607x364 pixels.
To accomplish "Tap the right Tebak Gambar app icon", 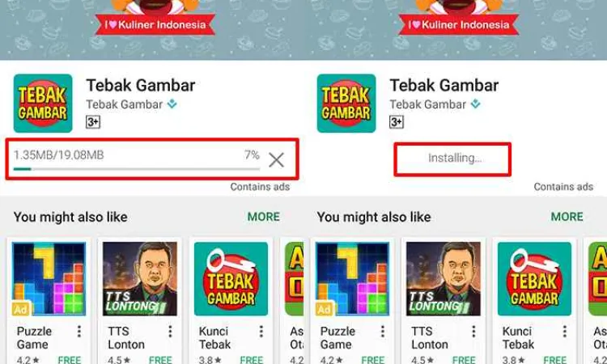I will point(346,104).
